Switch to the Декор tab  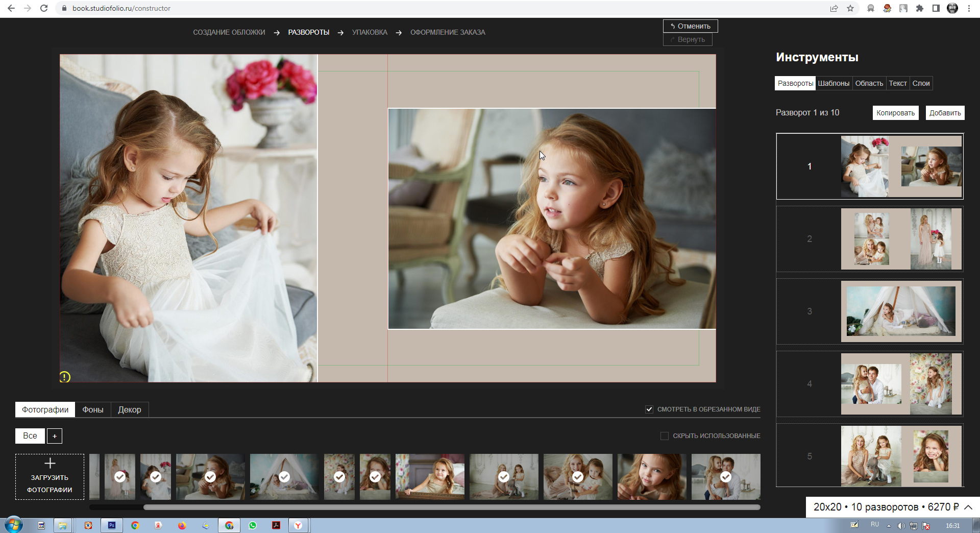click(x=130, y=409)
